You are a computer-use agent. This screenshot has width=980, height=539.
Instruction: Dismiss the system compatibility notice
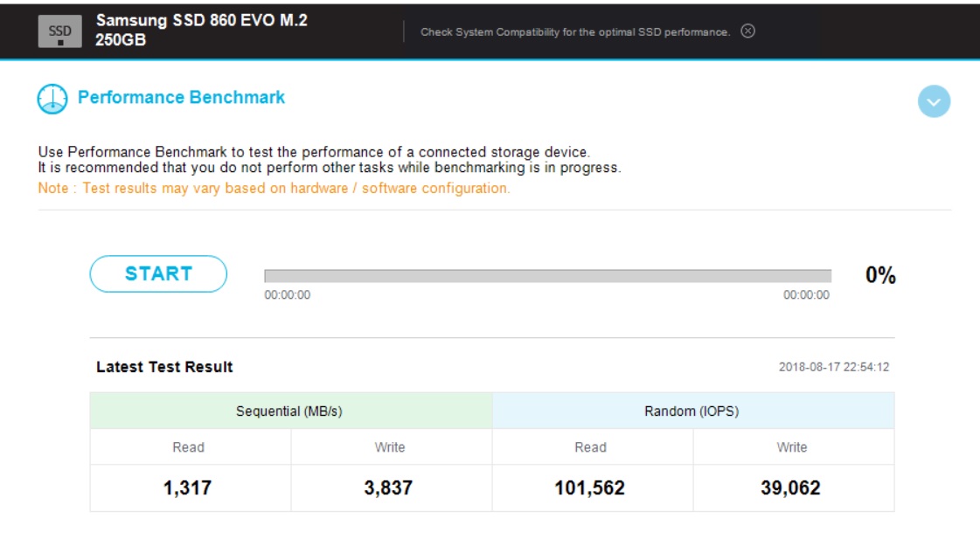coord(747,31)
